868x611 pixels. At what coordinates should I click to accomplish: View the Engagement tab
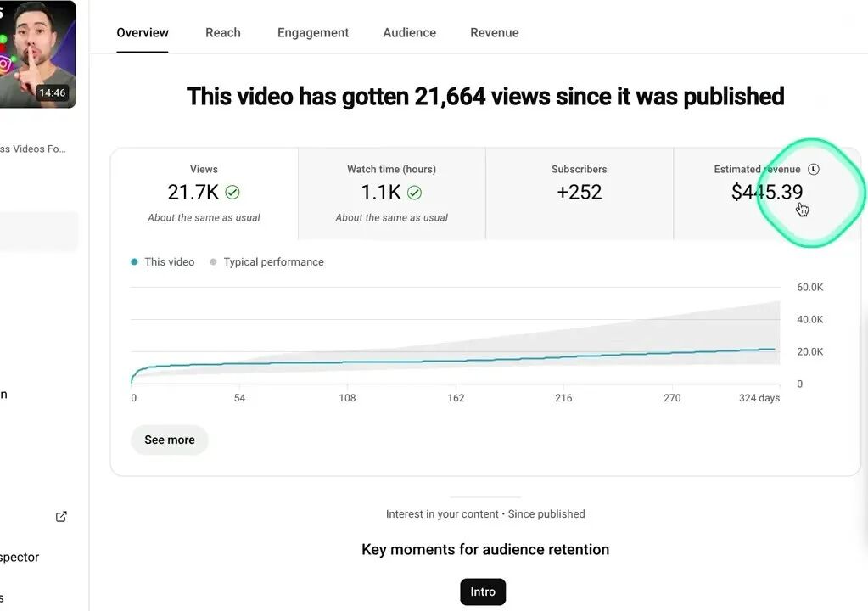tap(312, 32)
